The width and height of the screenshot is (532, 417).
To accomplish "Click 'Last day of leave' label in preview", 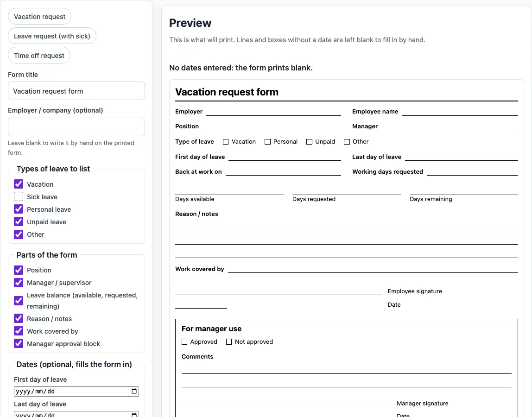I will point(377,157).
